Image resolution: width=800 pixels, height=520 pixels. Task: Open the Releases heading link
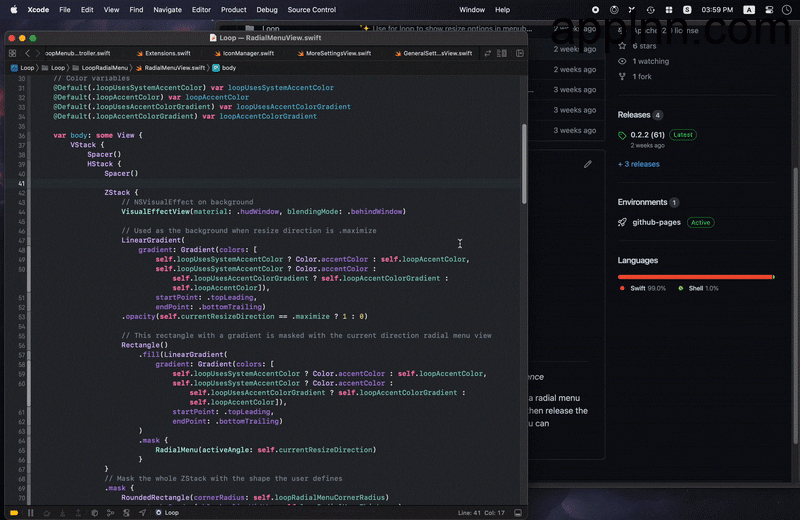[x=634, y=115]
